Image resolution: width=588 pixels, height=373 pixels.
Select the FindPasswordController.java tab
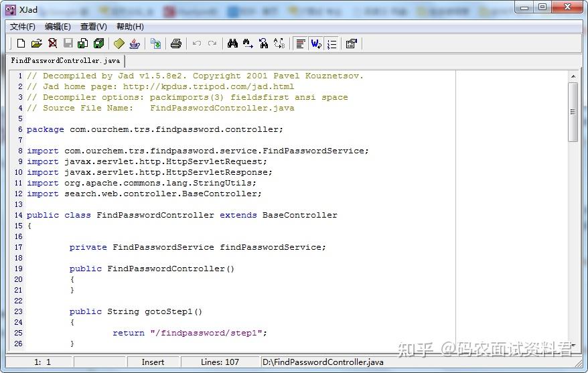coord(65,61)
